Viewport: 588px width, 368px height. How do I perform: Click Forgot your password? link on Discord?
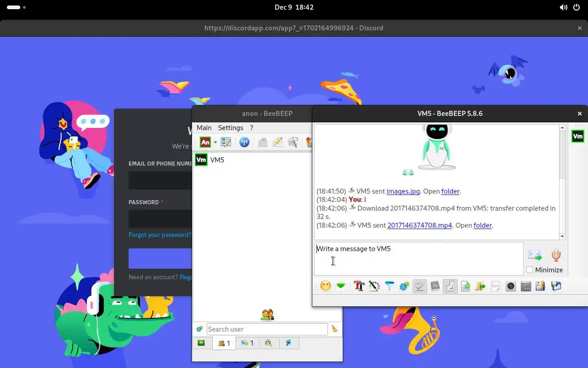[x=159, y=235]
